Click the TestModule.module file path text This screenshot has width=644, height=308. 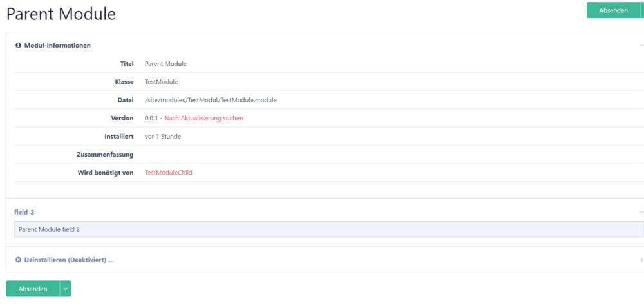coord(211,100)
